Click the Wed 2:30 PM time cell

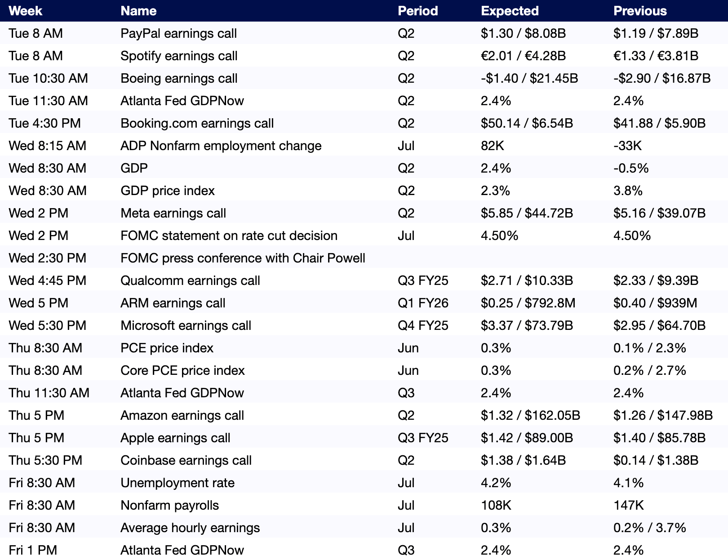pos(47,258)
